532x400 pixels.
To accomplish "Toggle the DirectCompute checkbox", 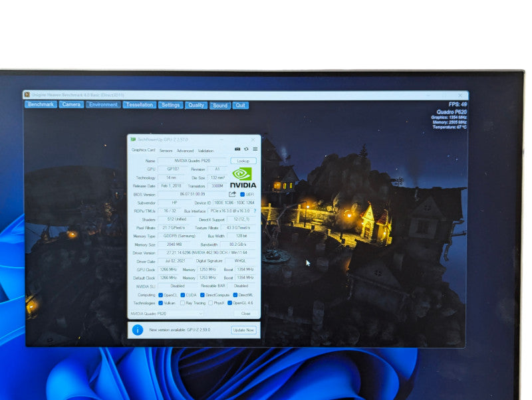I will tap(203, 295).
